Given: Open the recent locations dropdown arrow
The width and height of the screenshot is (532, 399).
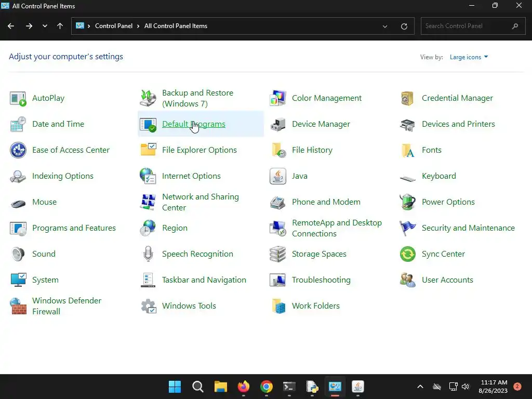Looking at the screenshot, I should [x=45, y=26].
